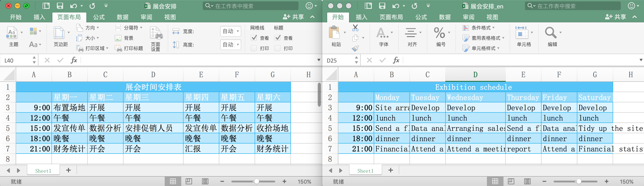
Task: Open Cells (单元格) group icon
Action: pyautogui.click(x=522, y=32)
